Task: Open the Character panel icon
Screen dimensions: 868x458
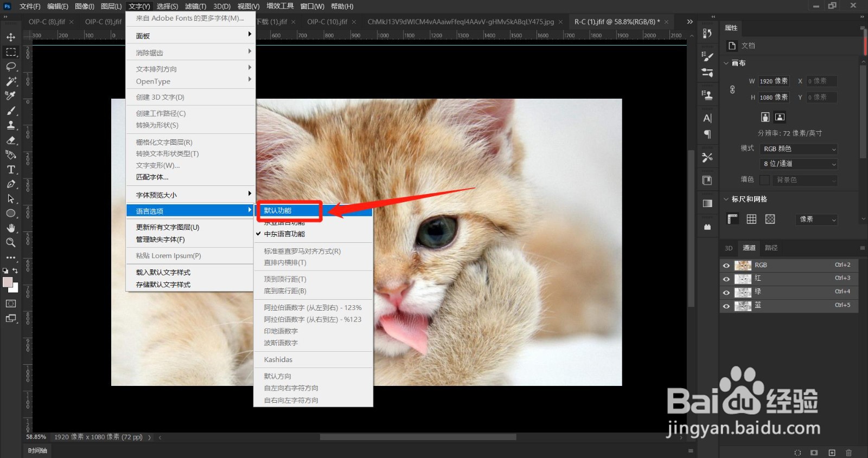Action: tap(707, 118)
